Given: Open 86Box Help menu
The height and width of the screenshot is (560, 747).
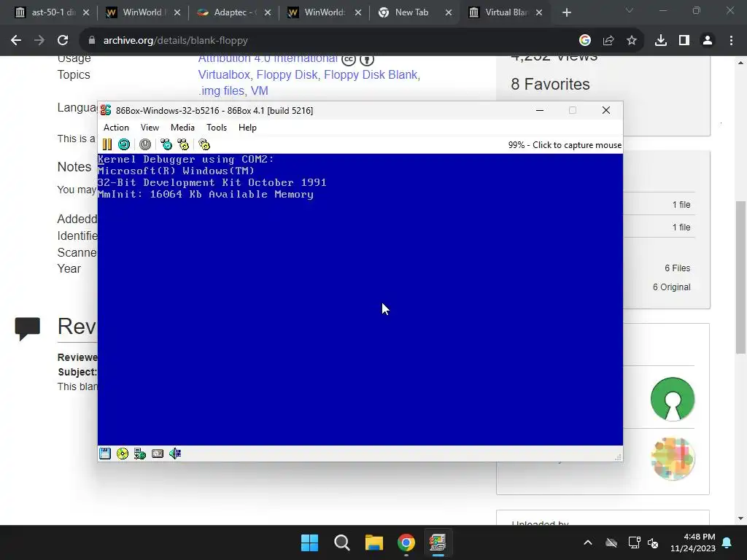Looking at the screenshot, I should [x=247, y=128].
